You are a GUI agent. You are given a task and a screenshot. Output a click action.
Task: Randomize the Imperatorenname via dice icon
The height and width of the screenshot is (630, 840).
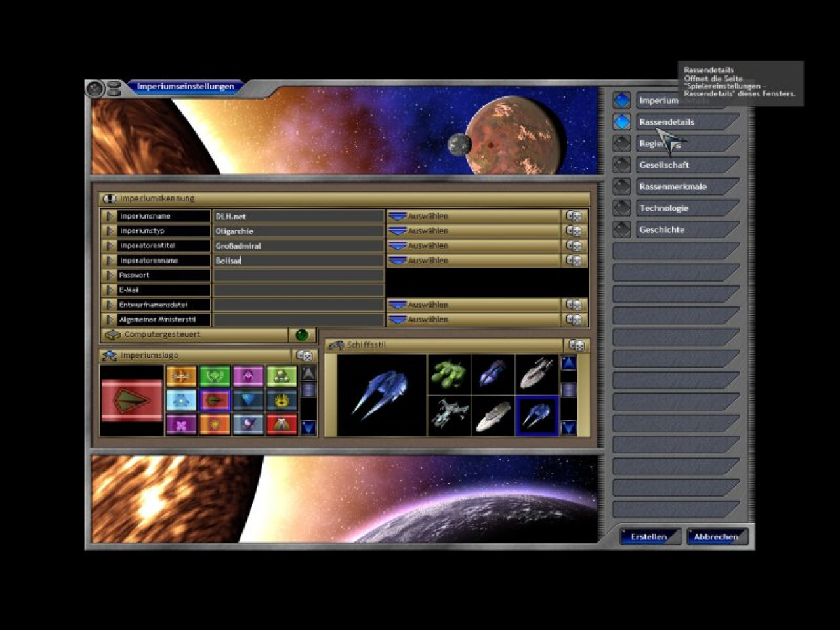coord(574,261)
